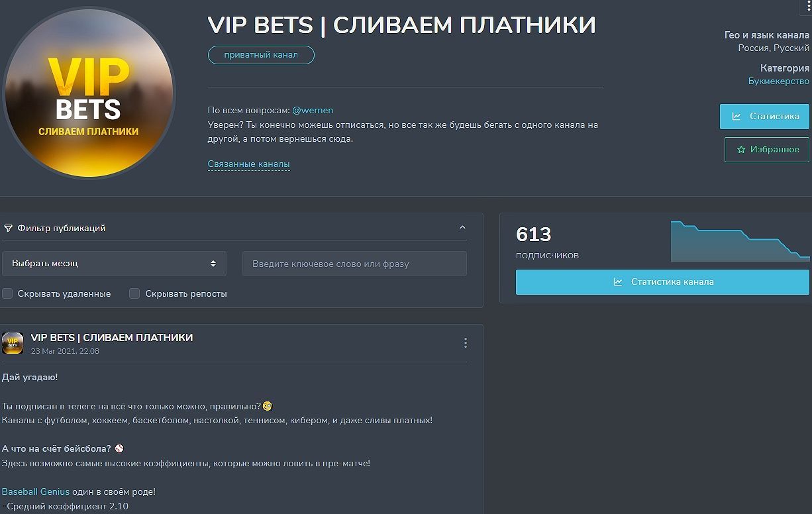This screenshot has height=514, width=812.
Task: Click the star icon in Избранное button
Action: coord(741,150)
